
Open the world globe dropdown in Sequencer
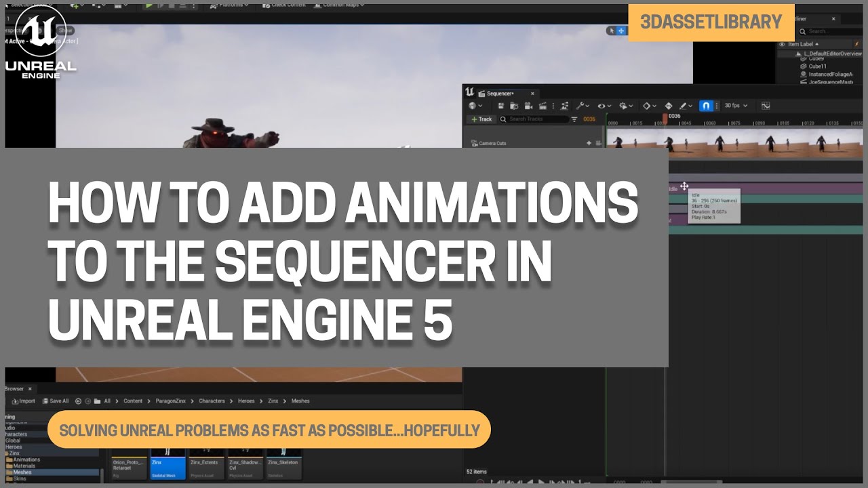(x=475, y=106)
